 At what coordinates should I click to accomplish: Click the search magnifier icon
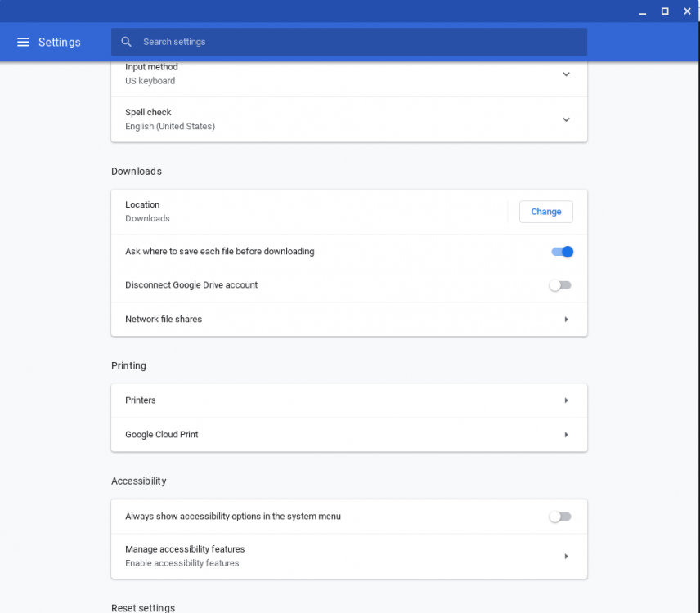pos(126,42)
